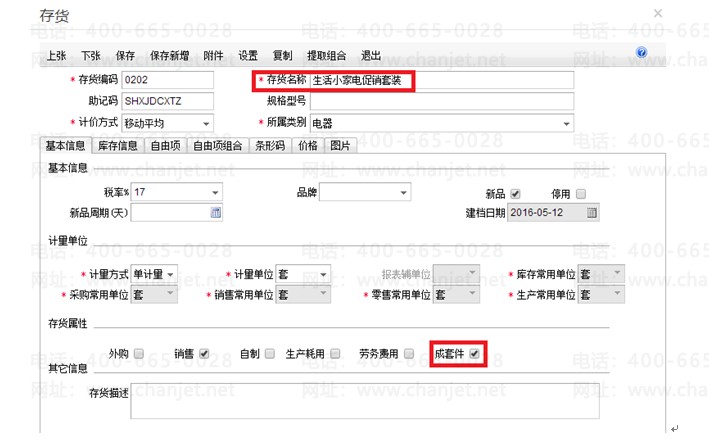709x441 pixels.
Task: Open the 所属类别 dropdown list
Action: [x=566, y=123]
